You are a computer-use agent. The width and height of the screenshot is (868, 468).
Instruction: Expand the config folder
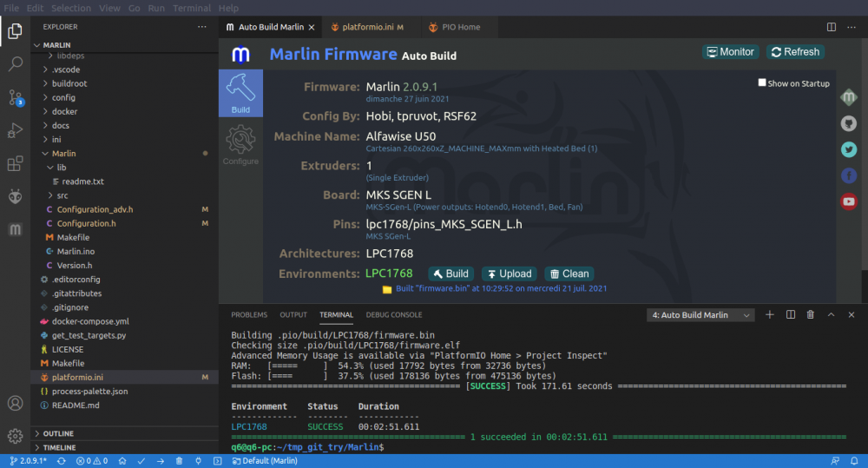tap(126, 97)
